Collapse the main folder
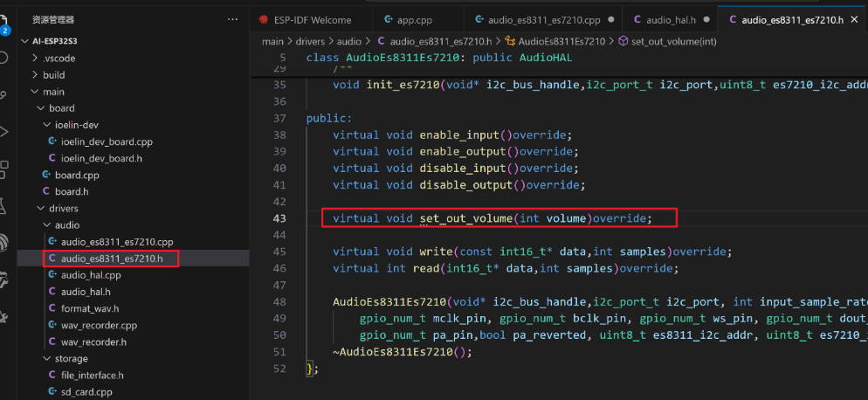868x400 pixels. coord(36,92)
